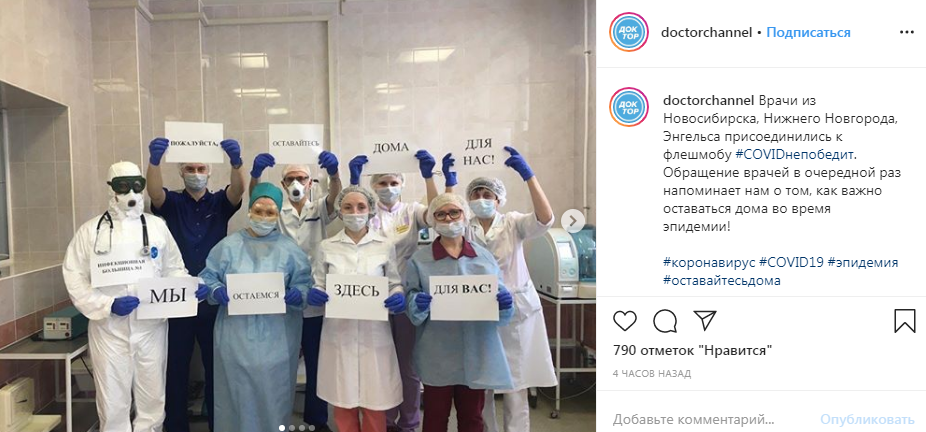Open hashtag #коронавирус
Image resolution: width=926 pixels, height=432 pixels.
709,263
